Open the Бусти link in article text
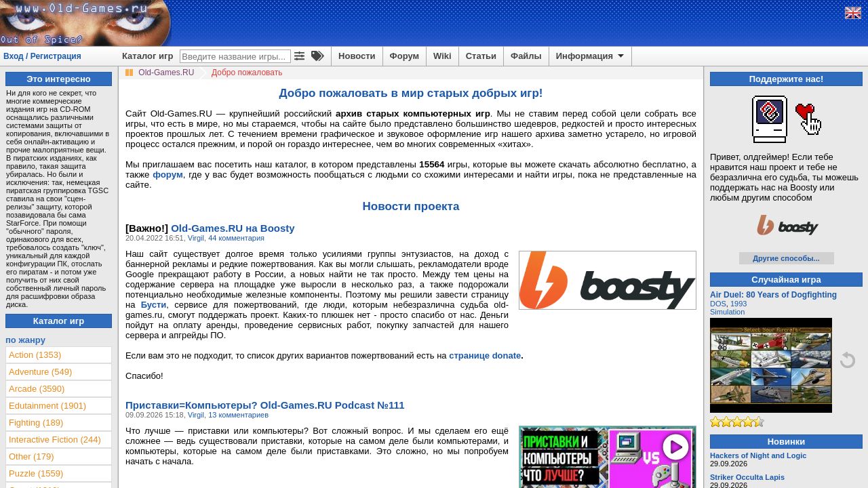Viewport: 868px width, 488px height. coord(153,305)
